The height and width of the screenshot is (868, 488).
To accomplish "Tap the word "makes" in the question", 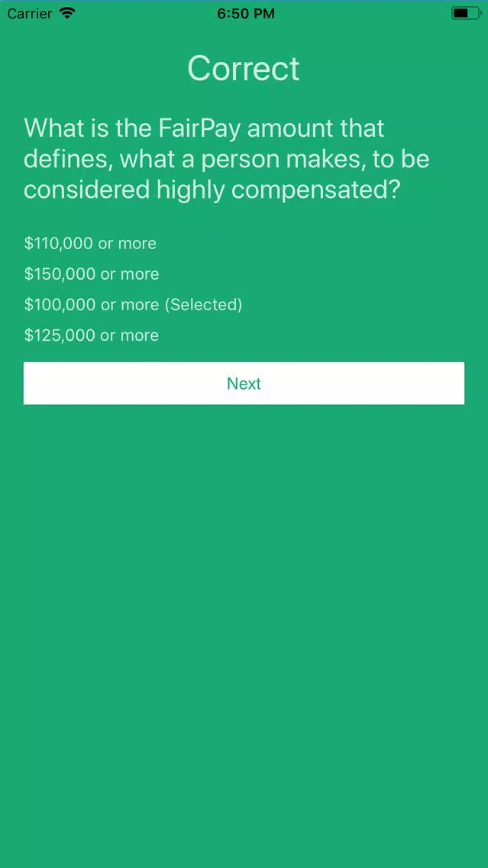I will tap(322, 159).
